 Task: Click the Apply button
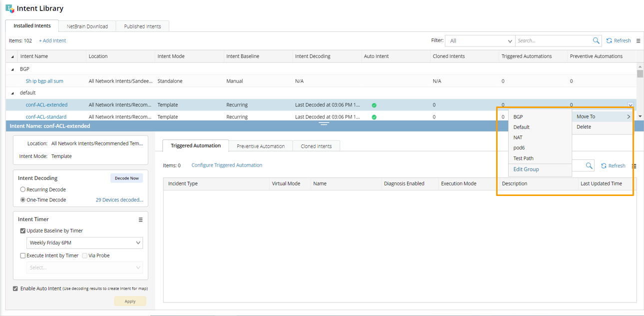(x=130, y=301)
